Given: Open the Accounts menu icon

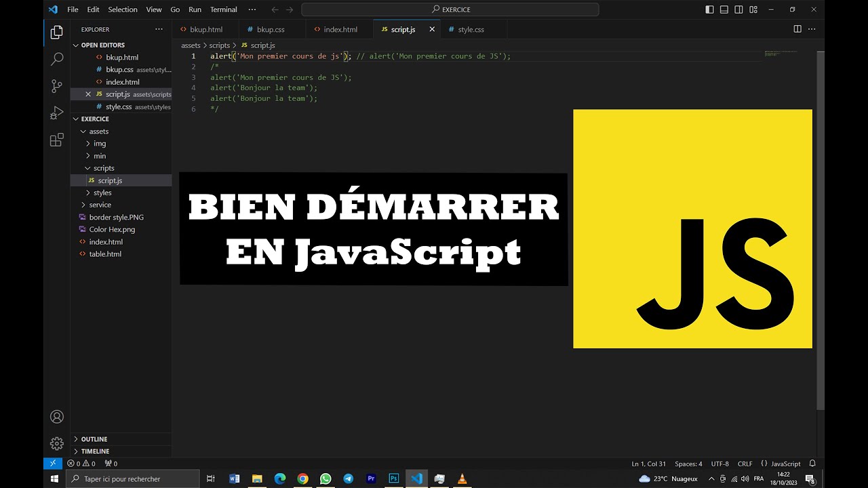Looking at the screenshot, I should pos(57,417).
